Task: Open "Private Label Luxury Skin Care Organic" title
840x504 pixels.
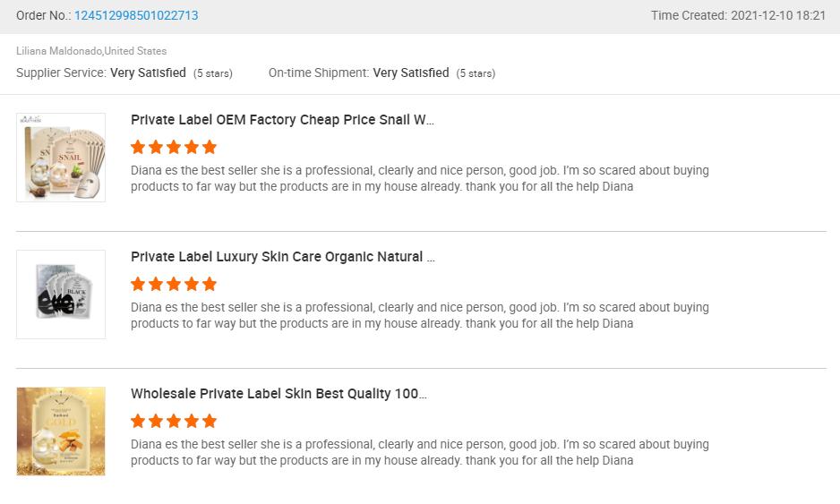Action: 282,257
